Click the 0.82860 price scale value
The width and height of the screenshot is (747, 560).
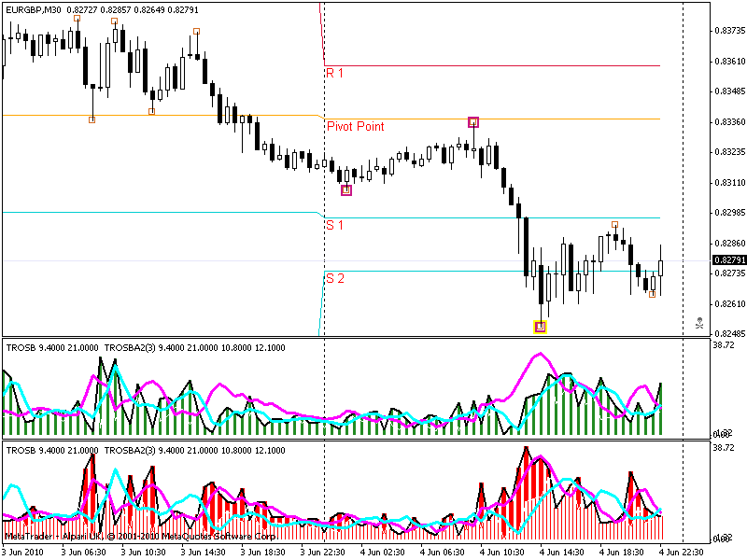coord(730,243)
